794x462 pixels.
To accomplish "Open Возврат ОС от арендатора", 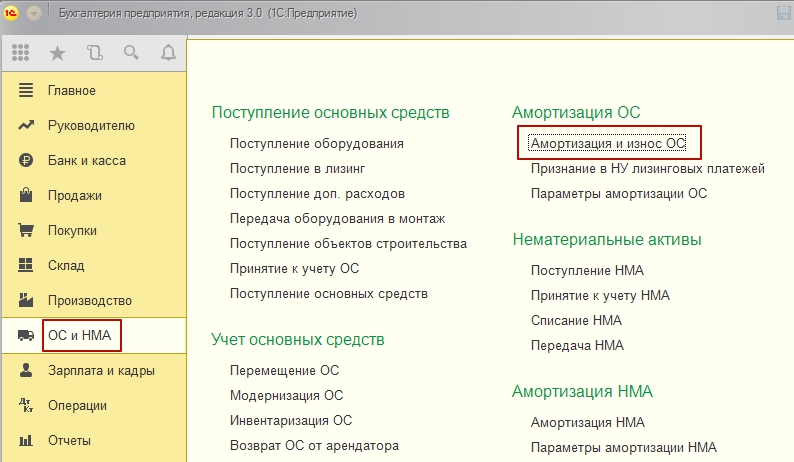I will point(314,446).
